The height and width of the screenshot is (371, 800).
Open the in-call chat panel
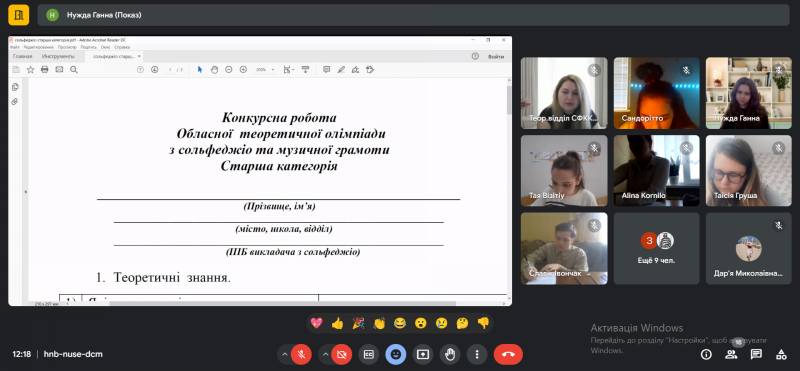click(756, 354)
